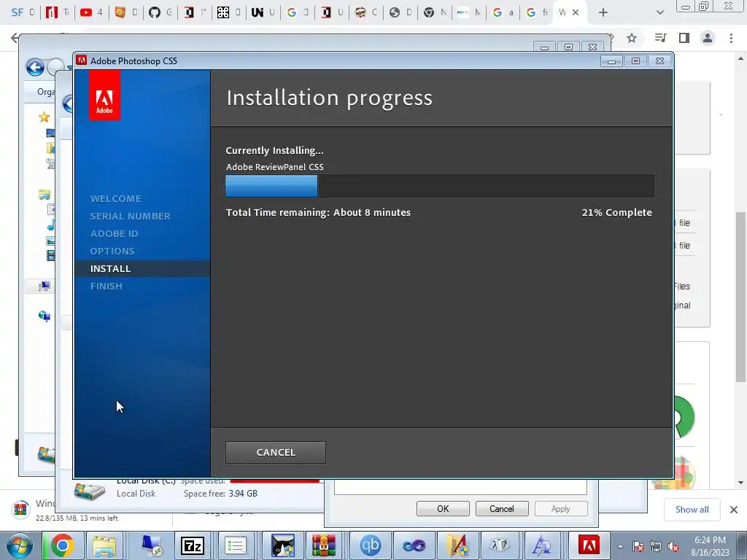Click the Adobe logo in the installer
Screen dimensions: 747x560
(104, 95)
